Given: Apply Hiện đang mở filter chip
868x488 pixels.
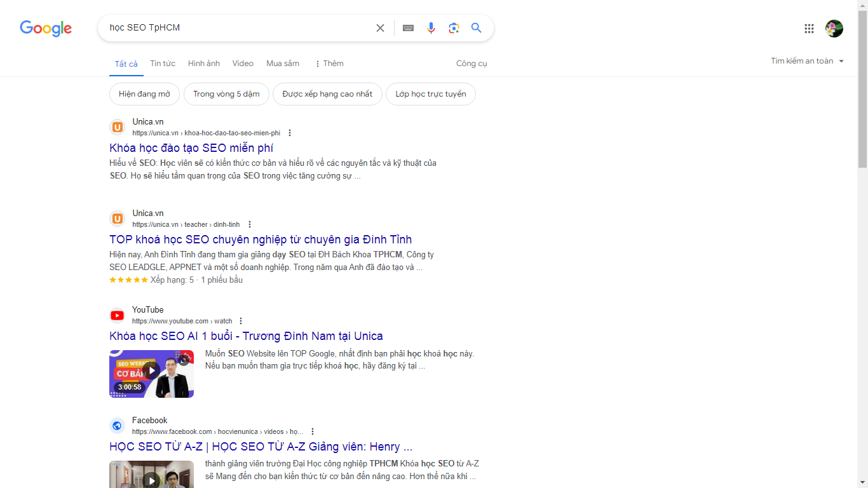Looking at the screenshot, I should pyautogui.click(x=144, y=94).
